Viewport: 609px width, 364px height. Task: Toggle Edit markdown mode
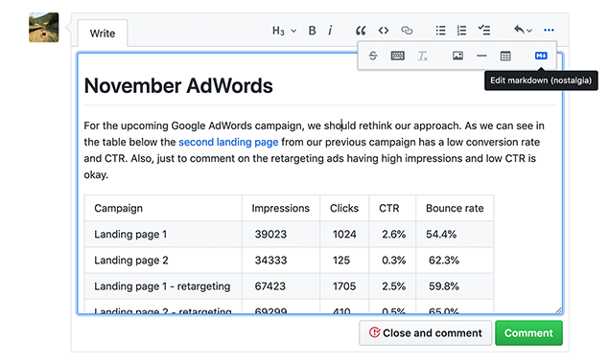click(541, 56)
